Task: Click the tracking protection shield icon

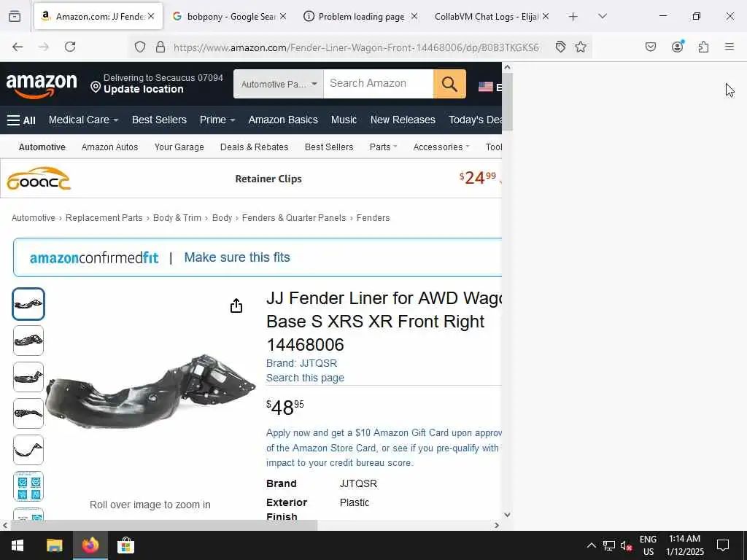Action: (x=139, y=47)
